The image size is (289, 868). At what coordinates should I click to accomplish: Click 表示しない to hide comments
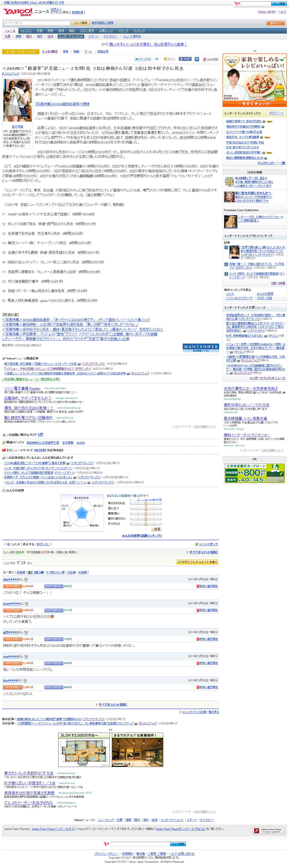click(43, 544)
